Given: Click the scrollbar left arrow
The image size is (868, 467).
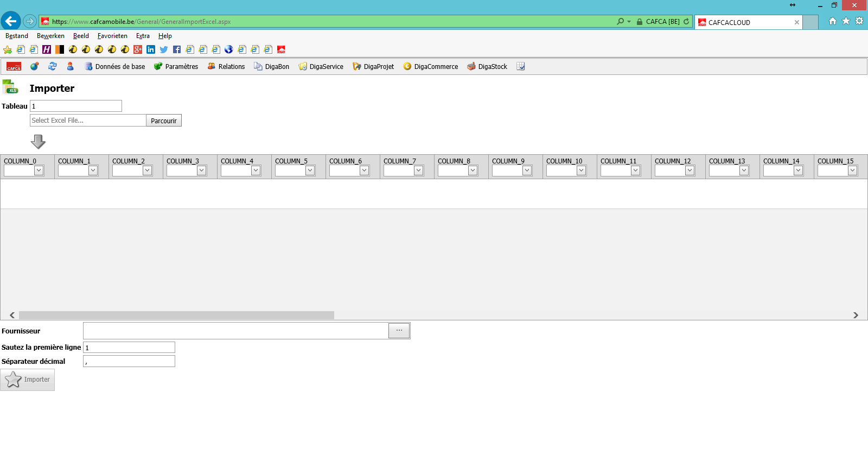Looking at the screenshot, I should click(x=12, y=315).
